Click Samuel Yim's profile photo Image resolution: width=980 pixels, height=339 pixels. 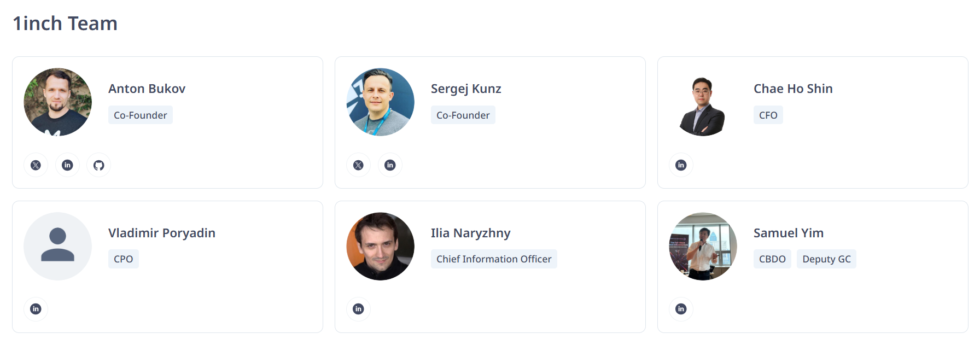pyautogui.click(x=703, y=246)
